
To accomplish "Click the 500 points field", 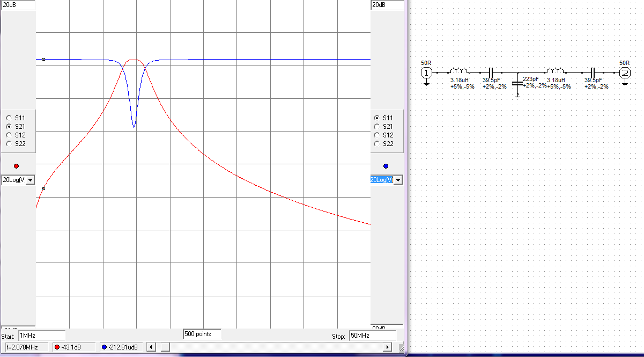I will pos(202,334).
